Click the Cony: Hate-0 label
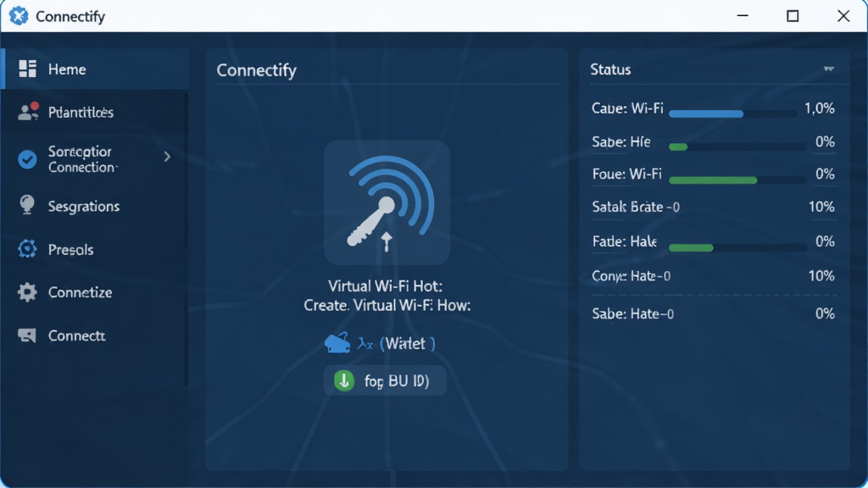 click(x=631, y=275)
